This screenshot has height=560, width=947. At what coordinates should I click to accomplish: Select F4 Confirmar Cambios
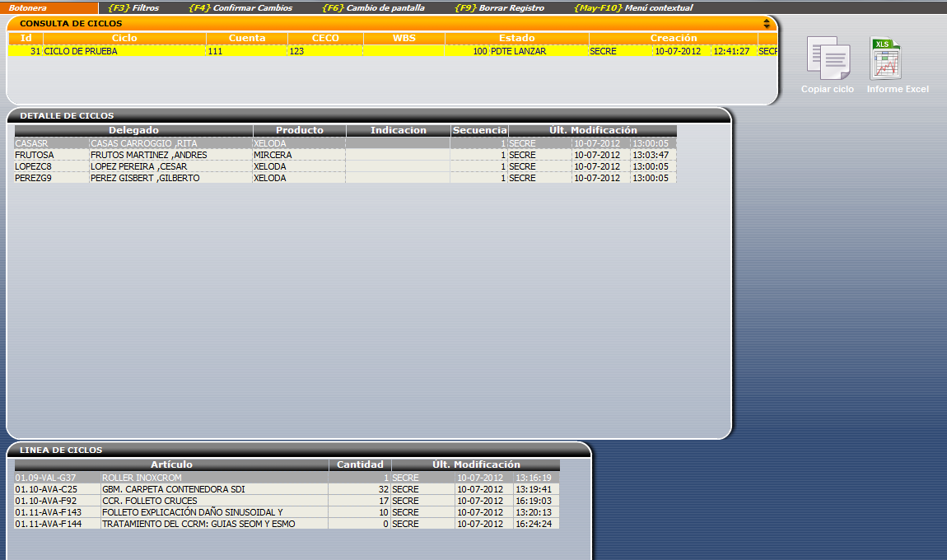240,7
